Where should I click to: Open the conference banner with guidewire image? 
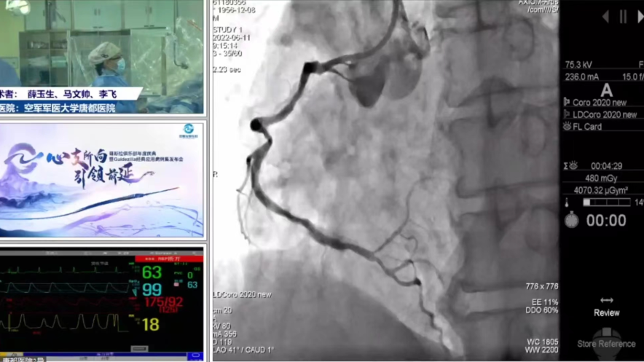102,179
